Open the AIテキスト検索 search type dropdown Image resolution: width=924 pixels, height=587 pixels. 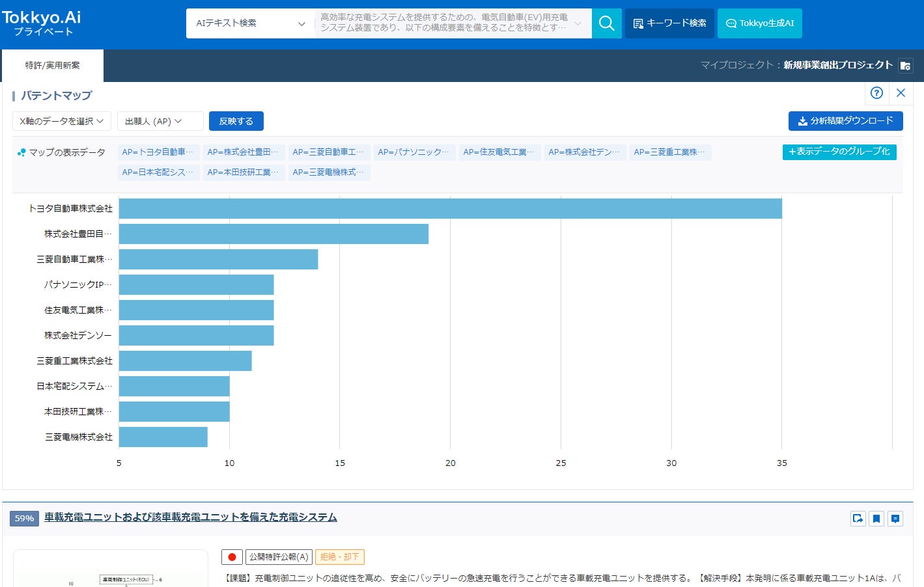coord(250,23)
